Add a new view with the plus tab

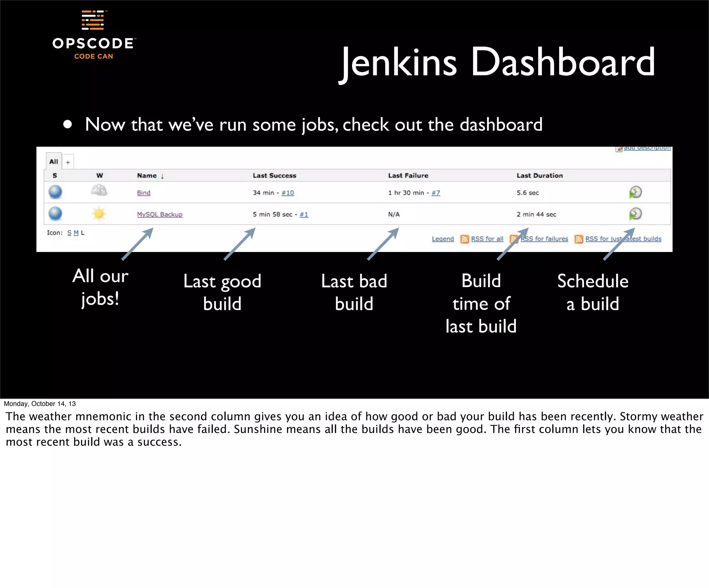pyautogui.click(x=68, y=162)
